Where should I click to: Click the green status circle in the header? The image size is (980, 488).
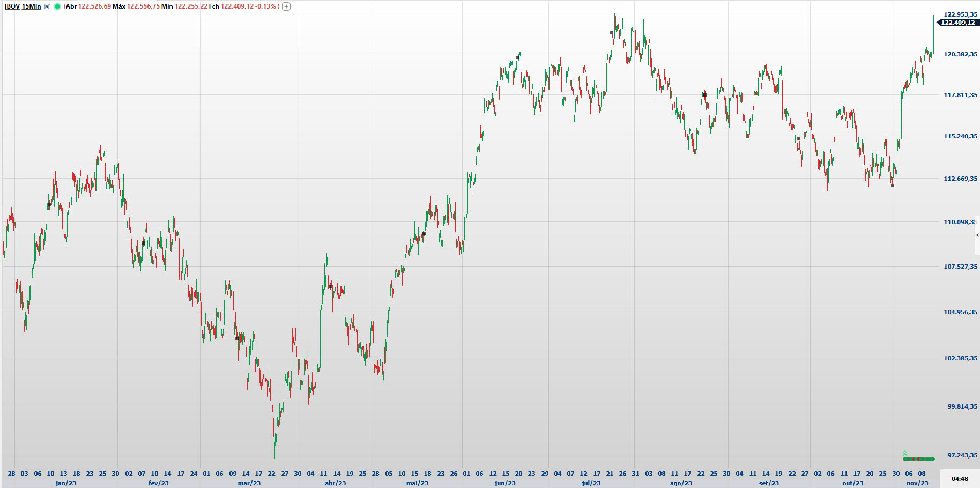point(57,6)
